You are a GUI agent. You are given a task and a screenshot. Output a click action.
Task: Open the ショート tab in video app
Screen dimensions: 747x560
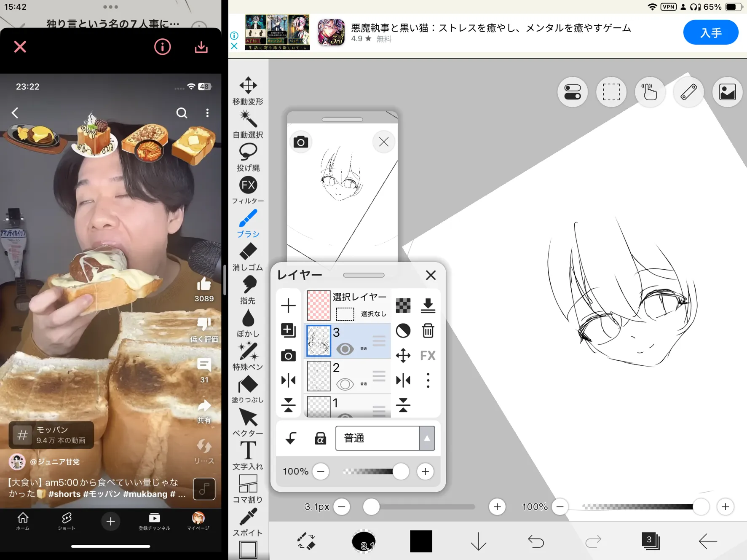point(67,521)
